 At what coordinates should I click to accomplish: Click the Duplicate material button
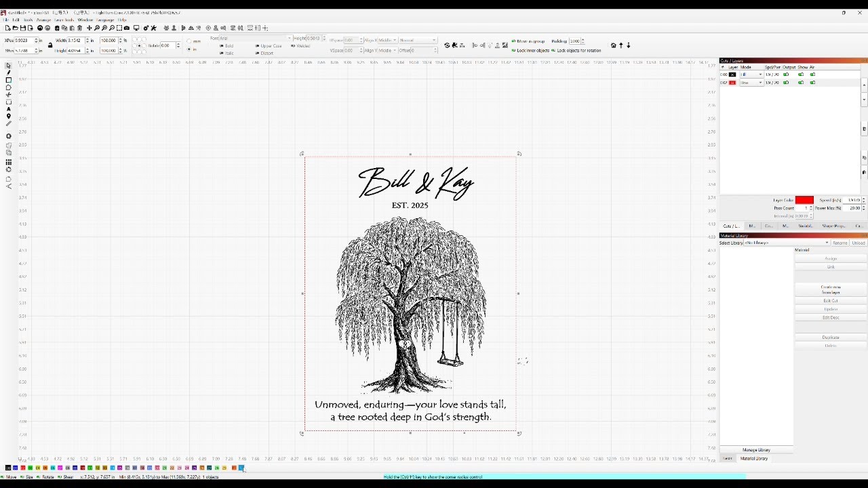831,338
